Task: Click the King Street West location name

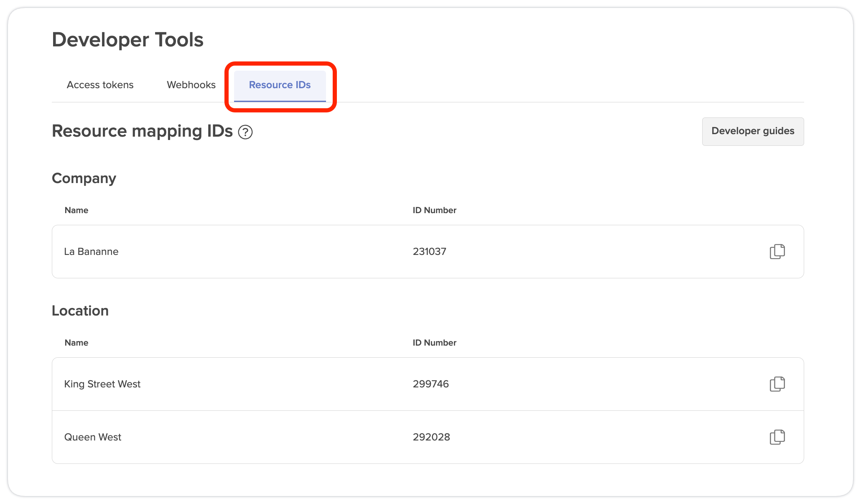Action: click(102, 384)
